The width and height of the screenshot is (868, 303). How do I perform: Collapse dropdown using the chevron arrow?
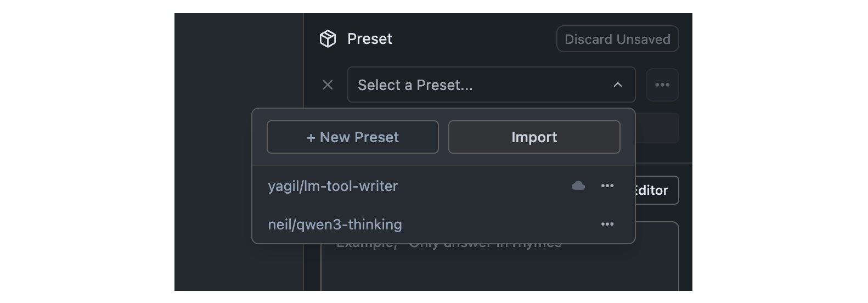click(618, 85)
